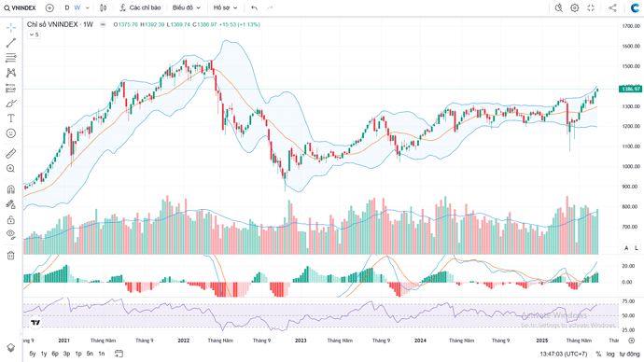Screen dimensions: 644x362
Task: Toggle log scale option
Action: (x=610, y=354)
